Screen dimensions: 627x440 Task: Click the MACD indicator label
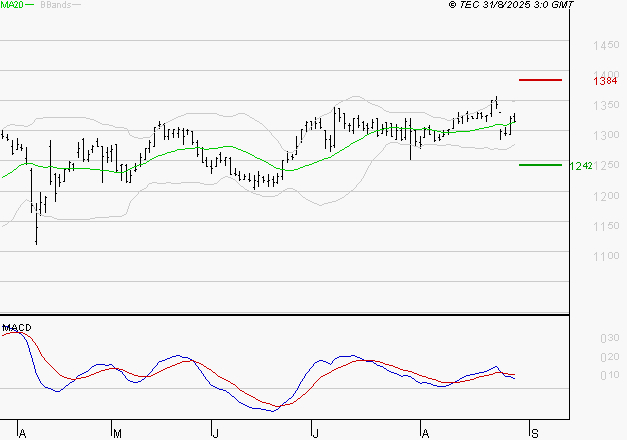point(17,328)
